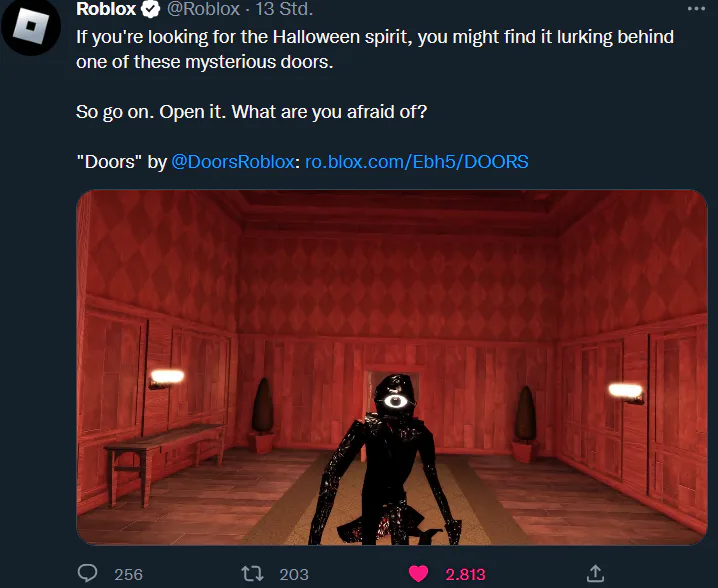Open the 13 Std. timestamp

[x=284, y=9]
